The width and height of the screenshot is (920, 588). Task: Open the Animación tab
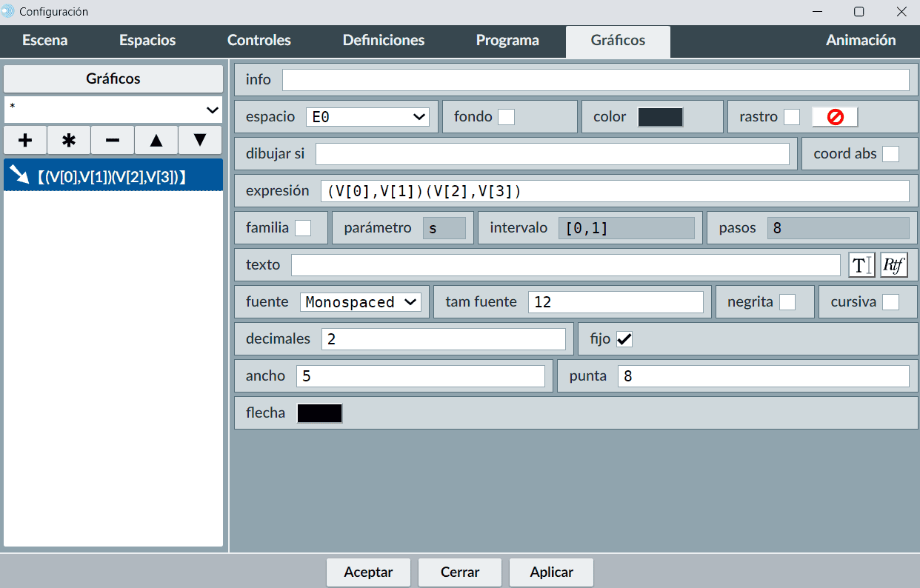861,41
